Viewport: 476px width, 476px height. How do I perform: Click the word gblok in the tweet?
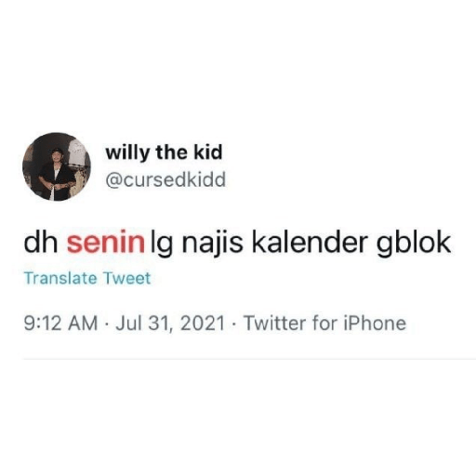pyautogui.click(x=414, y=245)
